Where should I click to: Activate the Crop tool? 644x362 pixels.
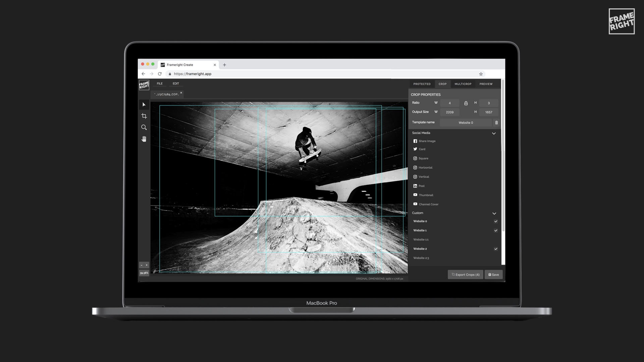pyautogui.click(x=144, y=116)
